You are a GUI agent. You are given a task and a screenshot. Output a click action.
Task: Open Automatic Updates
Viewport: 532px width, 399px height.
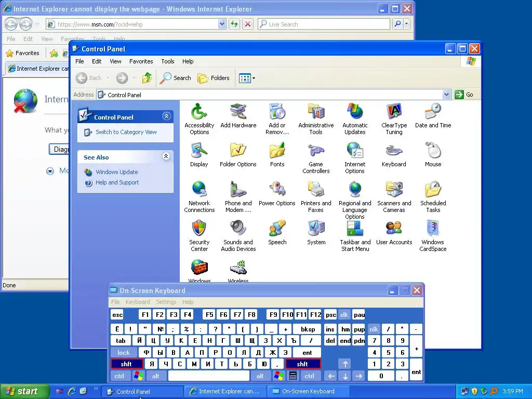[355, 119]
